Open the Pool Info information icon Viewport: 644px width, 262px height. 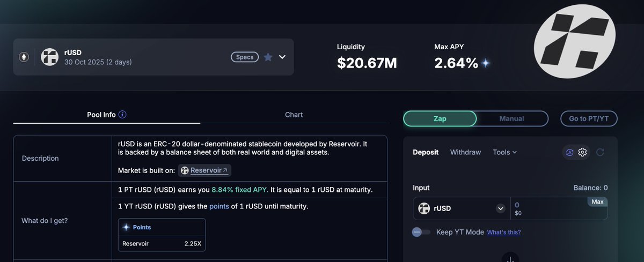pyautogui.click(x=122, y=115)
